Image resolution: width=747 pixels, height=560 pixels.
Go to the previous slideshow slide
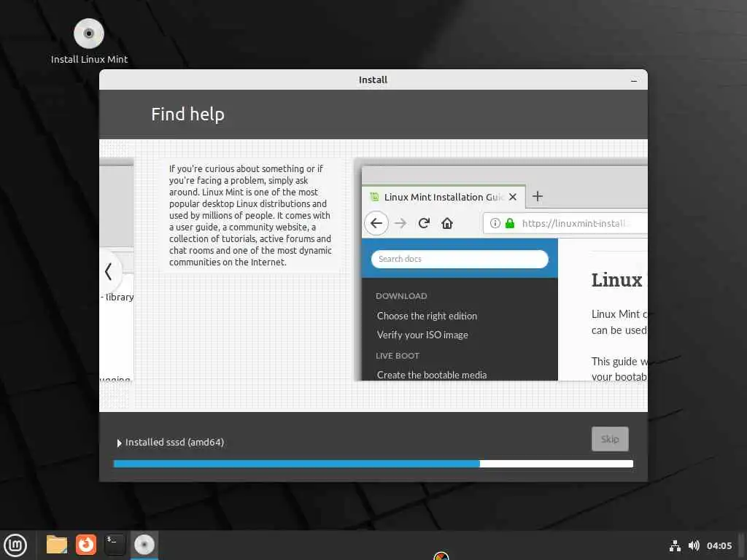109,272
